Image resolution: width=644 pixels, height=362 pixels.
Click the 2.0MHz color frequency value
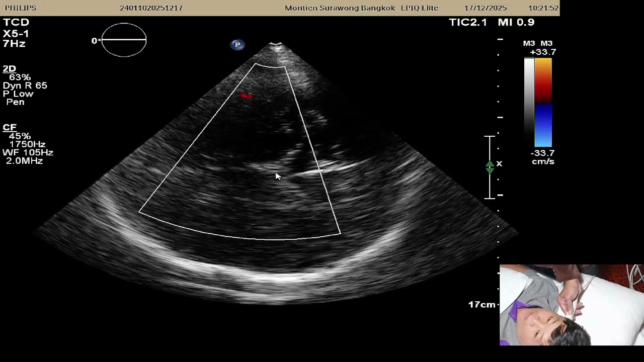(x=24, y=161)
